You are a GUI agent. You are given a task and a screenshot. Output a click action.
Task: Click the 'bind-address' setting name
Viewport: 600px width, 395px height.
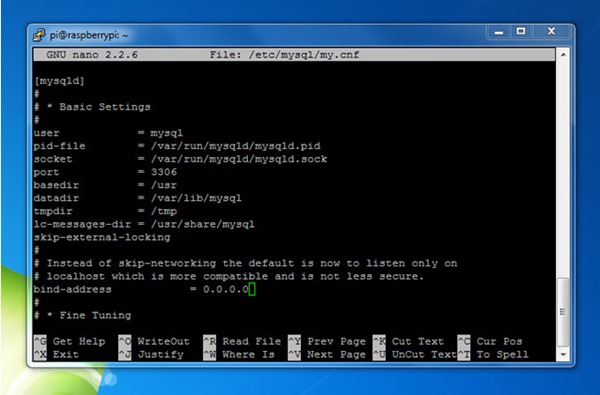coord(72,289)
